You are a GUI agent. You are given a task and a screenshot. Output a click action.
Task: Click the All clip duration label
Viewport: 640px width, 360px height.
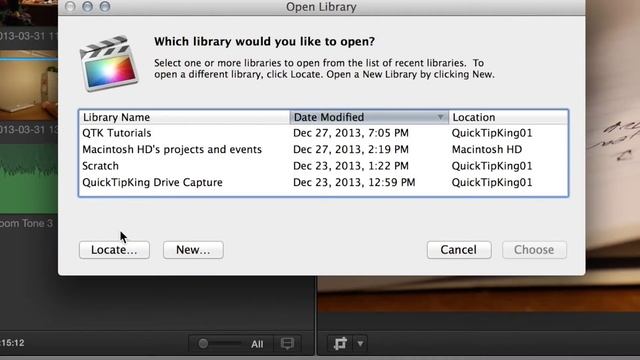tap(257, 344)
